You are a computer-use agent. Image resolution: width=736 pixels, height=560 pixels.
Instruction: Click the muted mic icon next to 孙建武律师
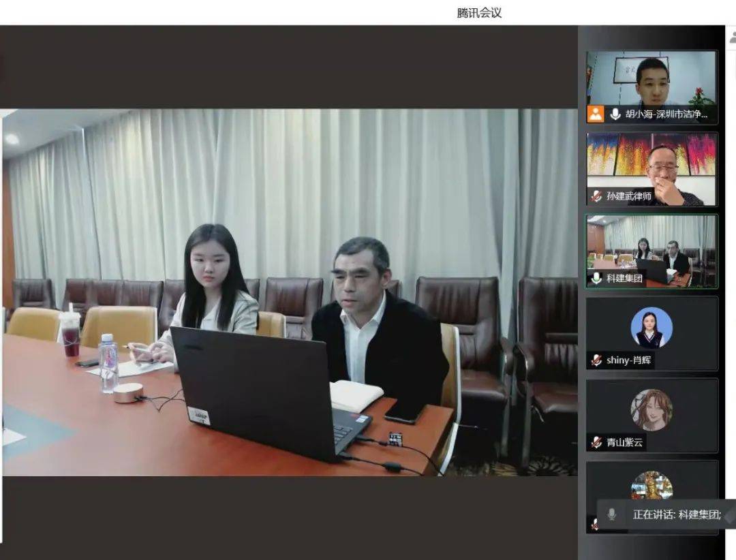click(x=596, y=196)
